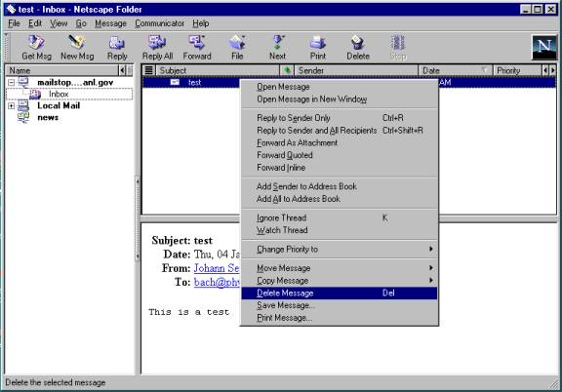Go to Next unread message icon
562x392 pixels.
click(277, 43)
